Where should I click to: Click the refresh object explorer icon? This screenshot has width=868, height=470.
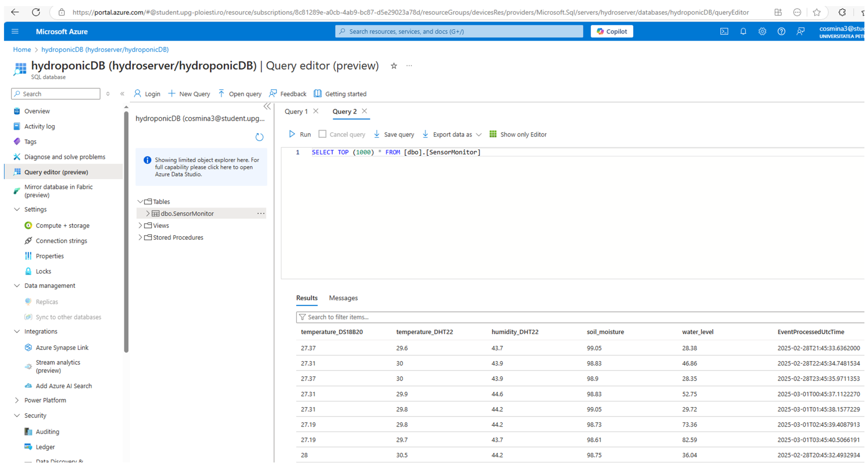tap(259, 137)
